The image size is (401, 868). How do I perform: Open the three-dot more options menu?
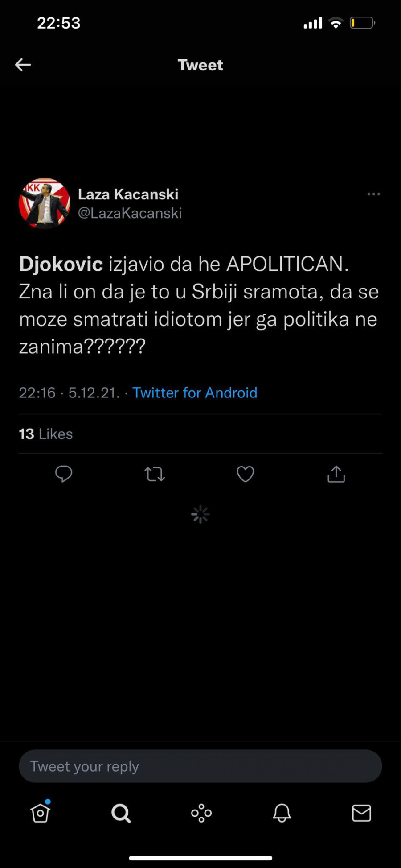coord(373,194)
